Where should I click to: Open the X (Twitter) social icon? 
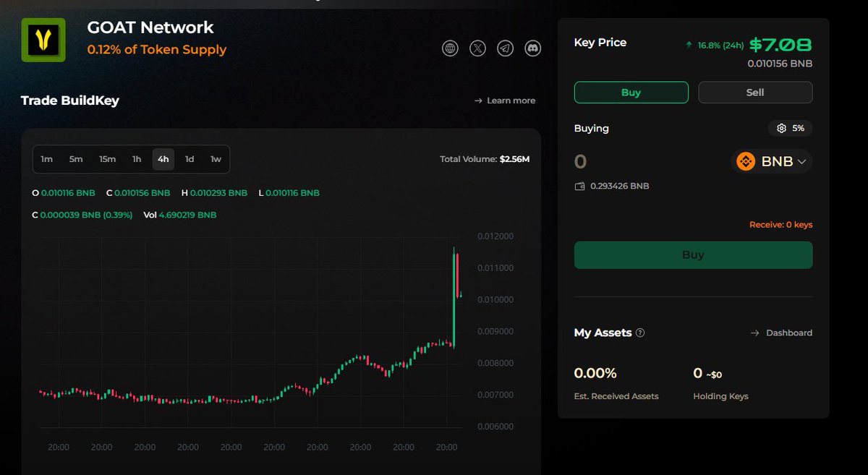point(478,48)
